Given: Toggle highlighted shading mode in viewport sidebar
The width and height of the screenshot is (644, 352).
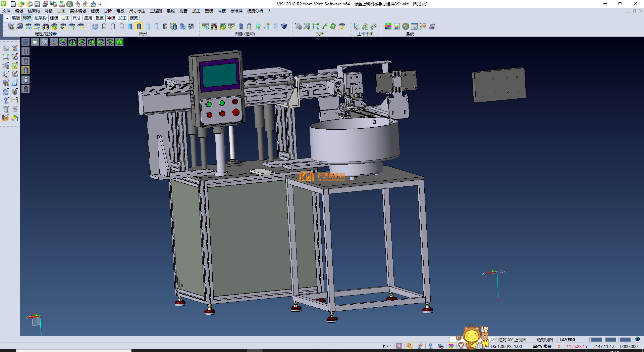Looking at the screenshot, I should (26, 70).
